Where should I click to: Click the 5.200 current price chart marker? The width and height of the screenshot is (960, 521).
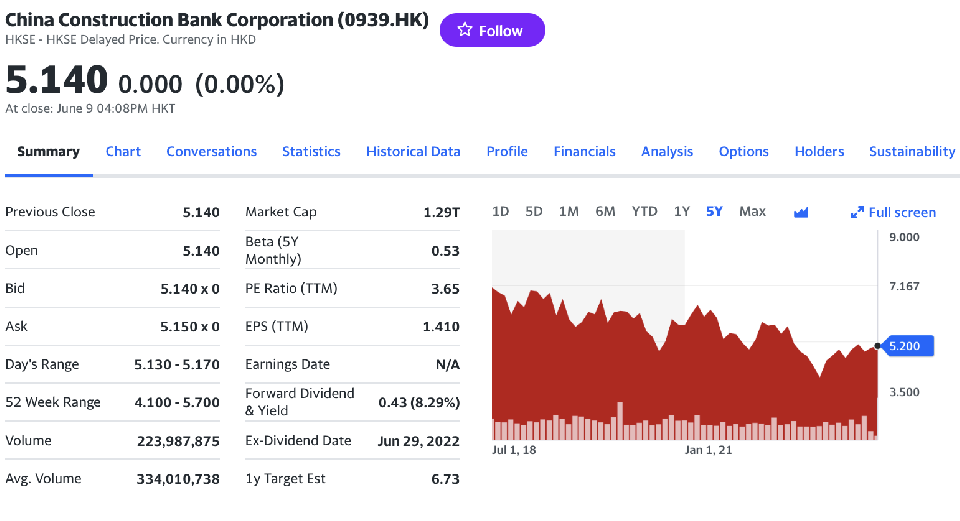(x=908, y=345)
